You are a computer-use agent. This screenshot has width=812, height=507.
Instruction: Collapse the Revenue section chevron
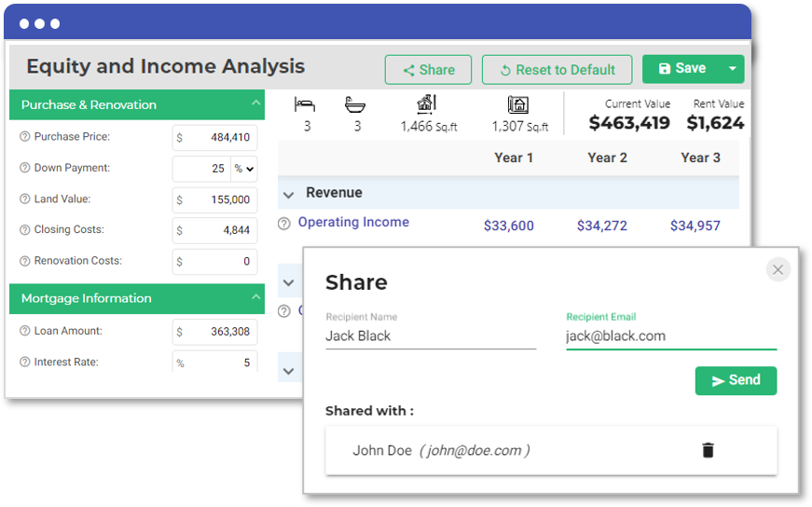pos(288,195)
